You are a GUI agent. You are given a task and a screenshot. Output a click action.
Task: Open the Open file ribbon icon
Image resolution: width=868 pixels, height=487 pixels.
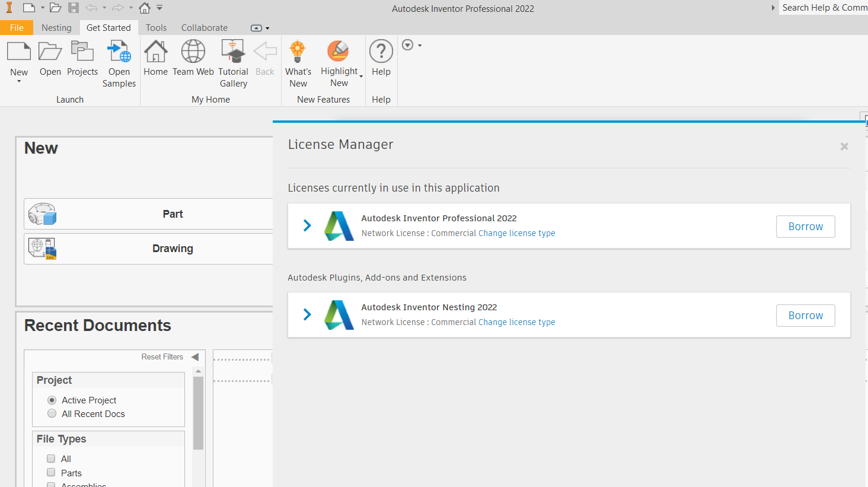(50, 52)
